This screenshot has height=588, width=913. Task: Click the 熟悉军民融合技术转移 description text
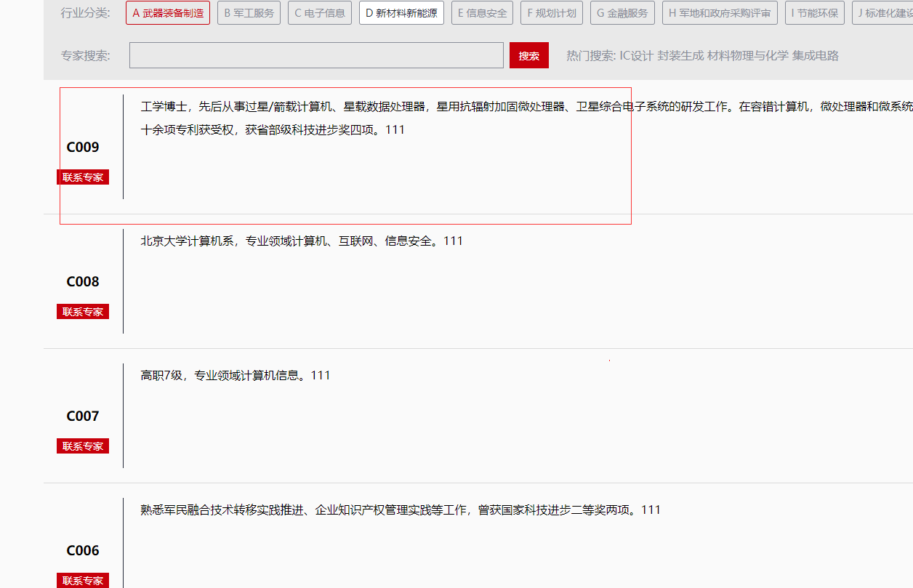point(401,510)
